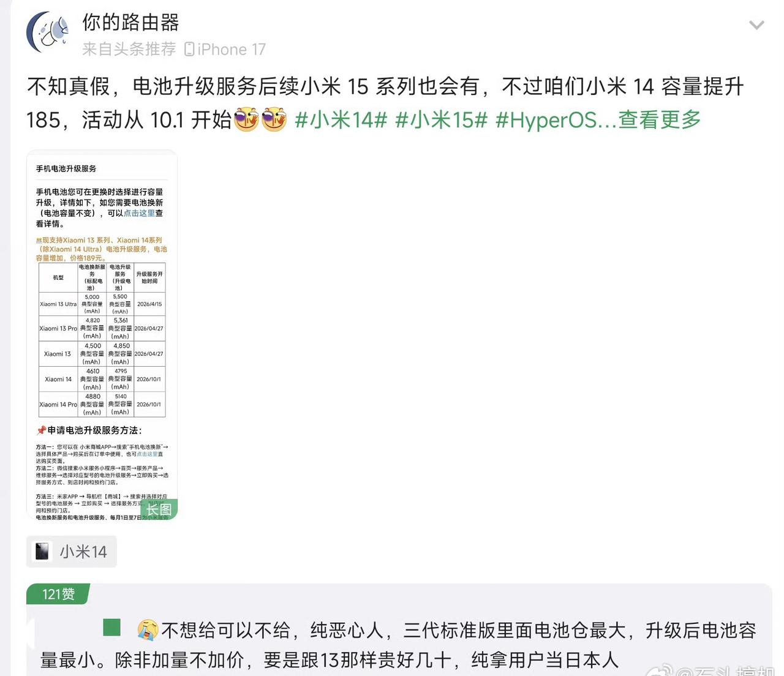Open the 小米14 product tag

(72, 552)
